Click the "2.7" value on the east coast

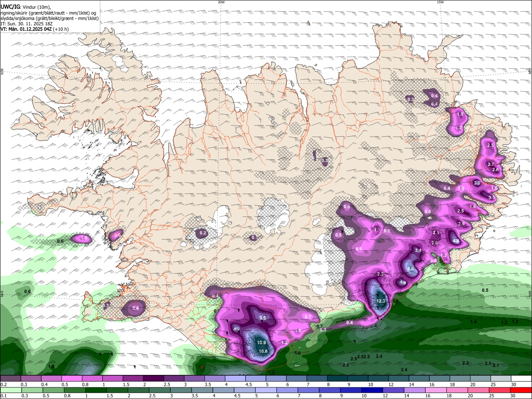490,164
